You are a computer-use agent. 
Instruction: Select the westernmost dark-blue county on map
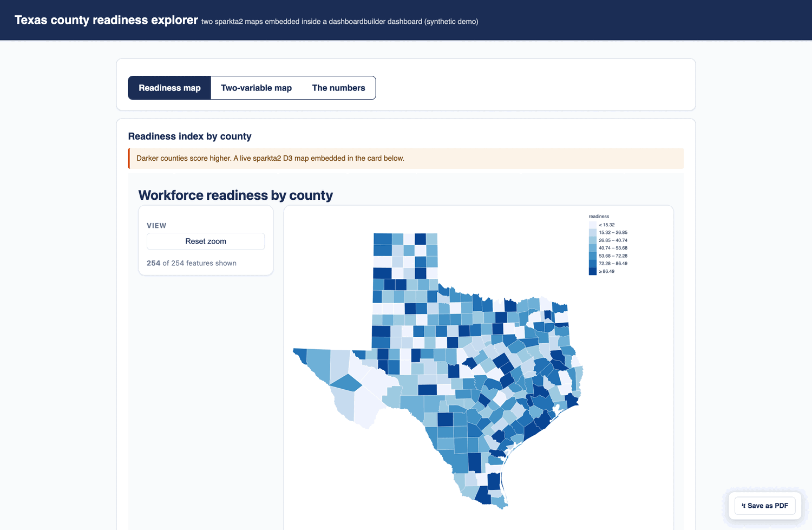pyautogui.click(x=301, y=355)
